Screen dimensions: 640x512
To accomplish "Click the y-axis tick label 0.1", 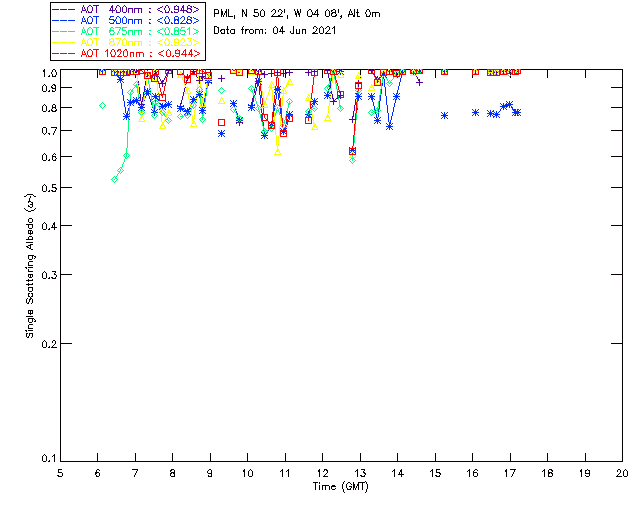I will (45, 459).
